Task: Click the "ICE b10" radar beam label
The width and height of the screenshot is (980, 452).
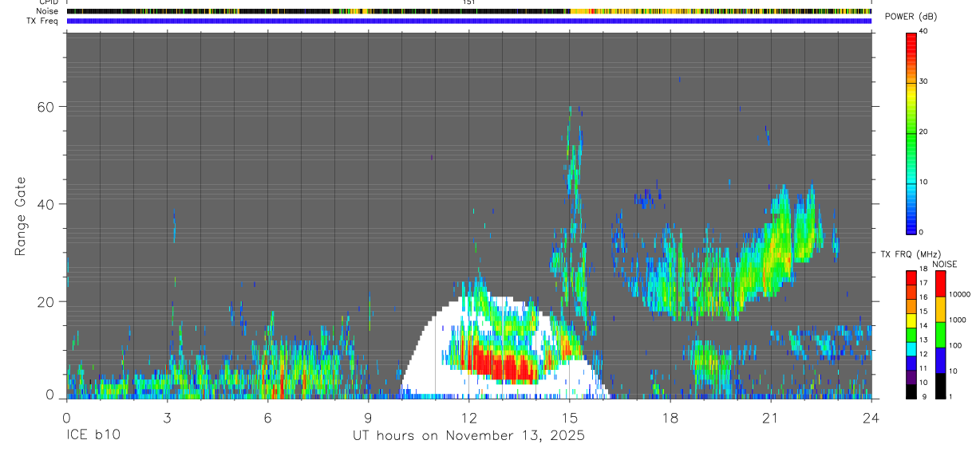Action: coord(92,435)
